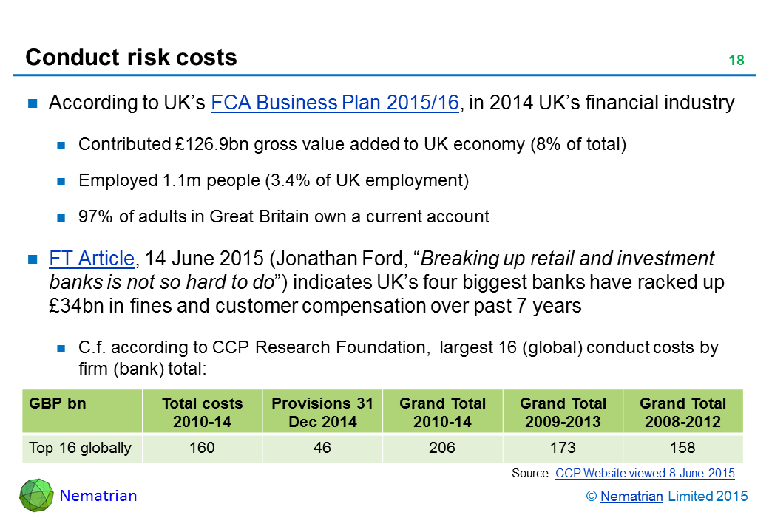Screen dimensions: 769x532
Task: Select the table cell showing 206
Action: (x=442, y=448)
